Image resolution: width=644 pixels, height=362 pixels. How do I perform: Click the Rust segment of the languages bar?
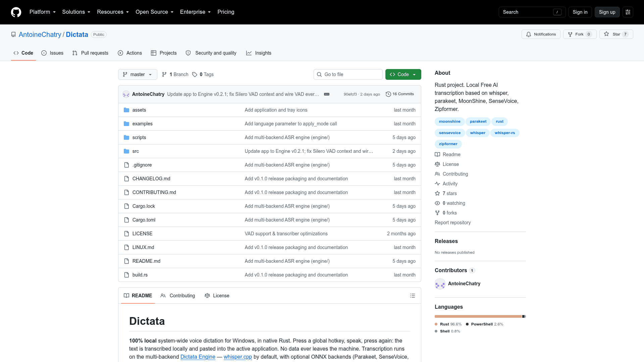(x=478, y=316)
